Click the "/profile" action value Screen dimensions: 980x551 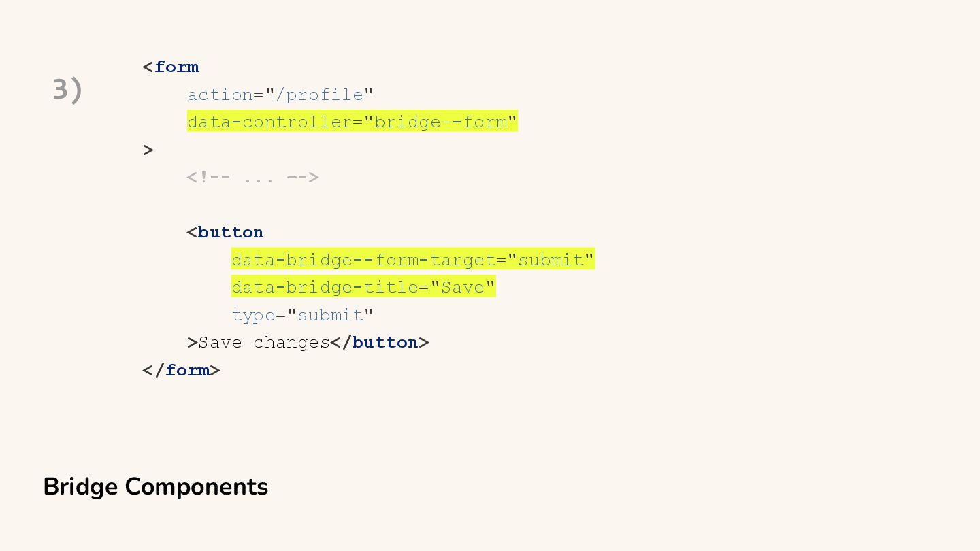(x=319, y=95)
